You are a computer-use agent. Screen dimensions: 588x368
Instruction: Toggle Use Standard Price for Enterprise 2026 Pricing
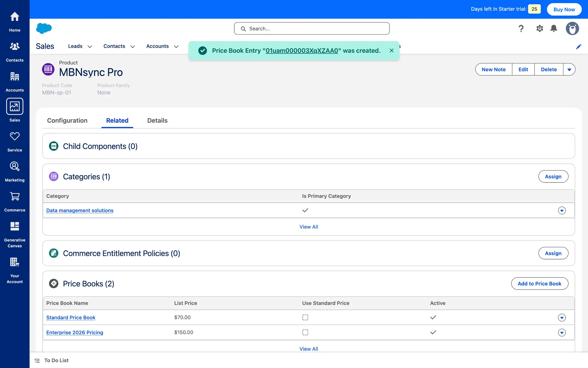305,332
